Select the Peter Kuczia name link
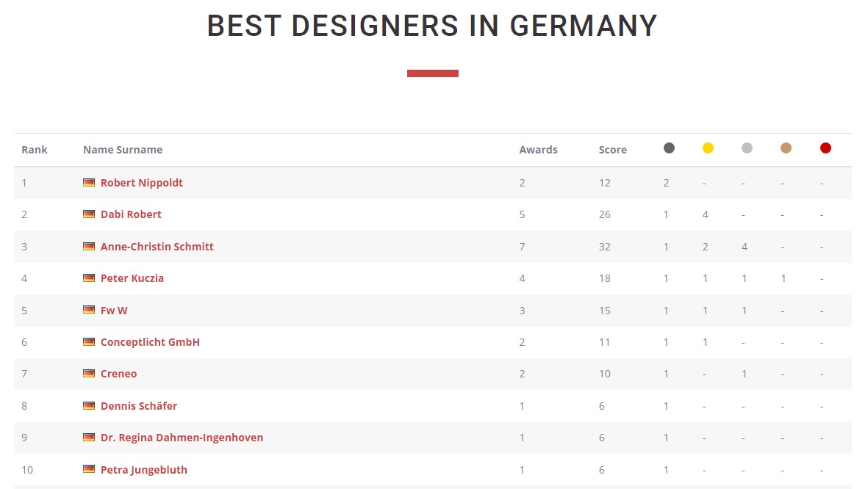Viewport: 868px width, 489px height. pos(132,278)
